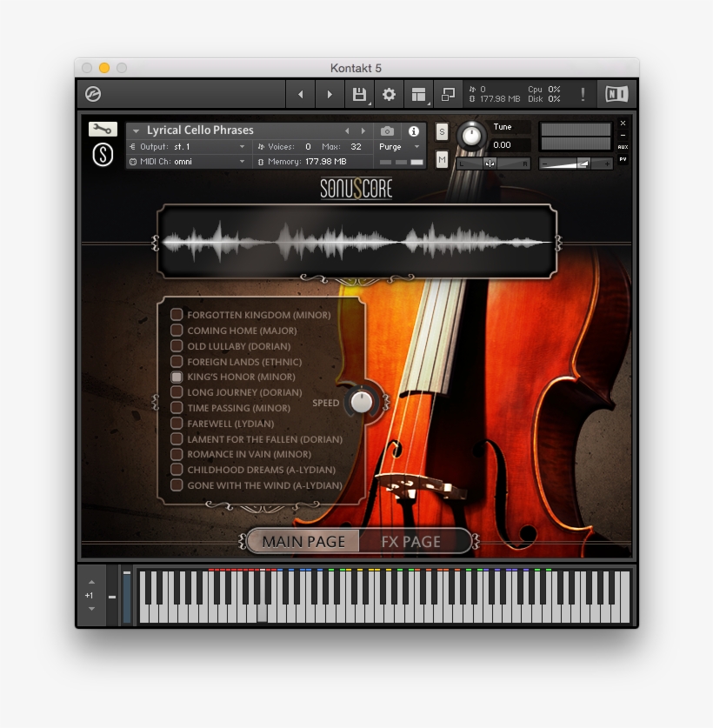Click the workspace layout icon

pyautogui.click(x=418, y=94)
